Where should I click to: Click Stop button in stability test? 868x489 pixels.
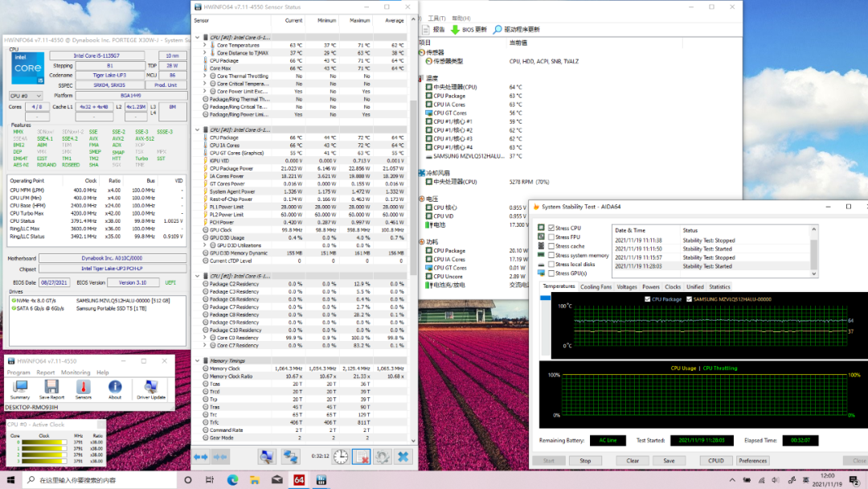click(585, 461)
